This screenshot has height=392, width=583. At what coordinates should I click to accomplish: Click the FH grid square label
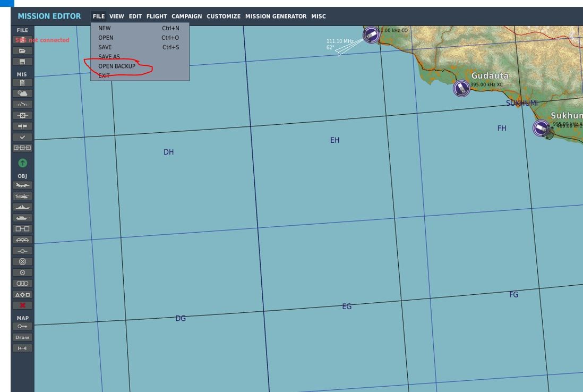[502, 129]
